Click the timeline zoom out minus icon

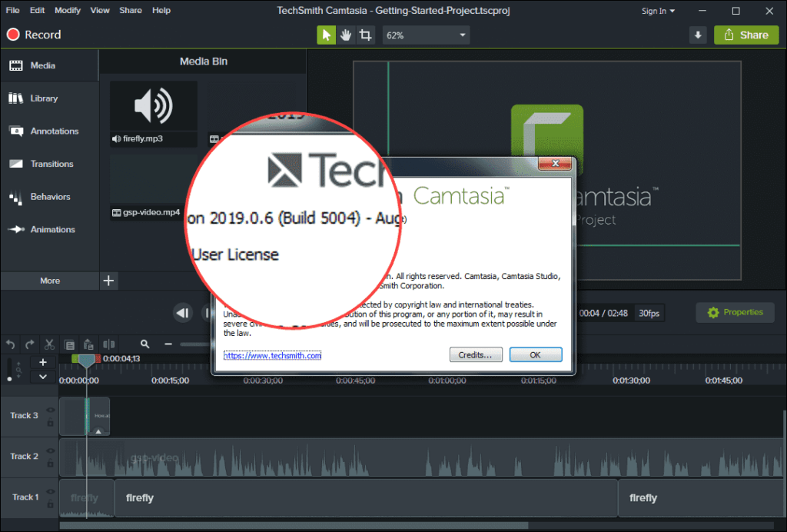[x=168, y=344]
